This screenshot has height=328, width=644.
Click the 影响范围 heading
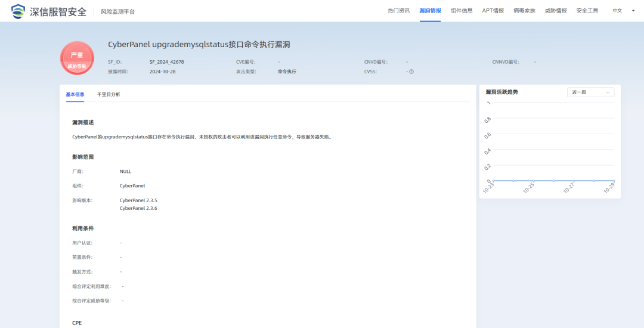click(x=83, y=157)
